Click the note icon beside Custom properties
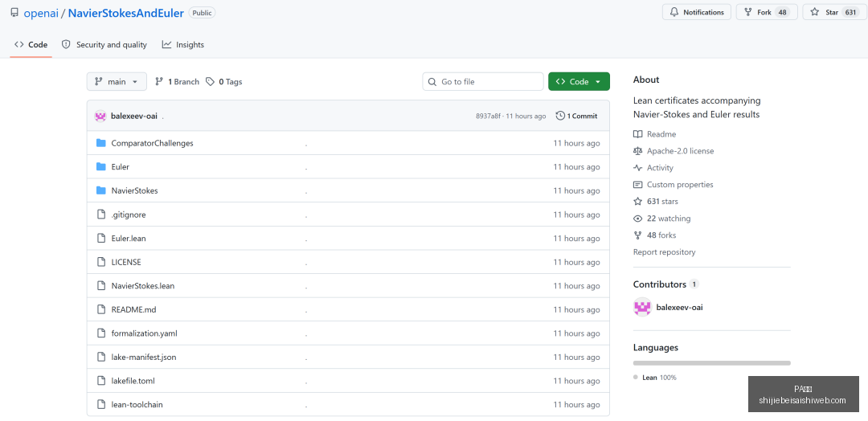 click(637, 185)
